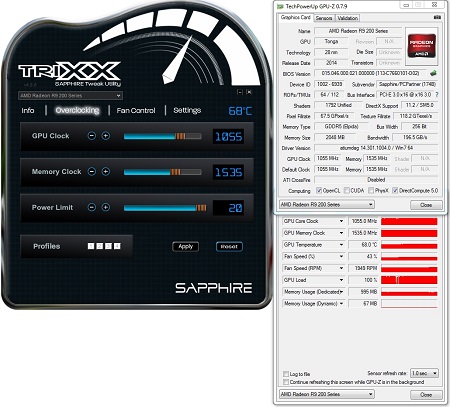Viewport: 450px width, 407px height.
Task: Click the Driver Version field in GPU-Z
Action: pos(376,148)
